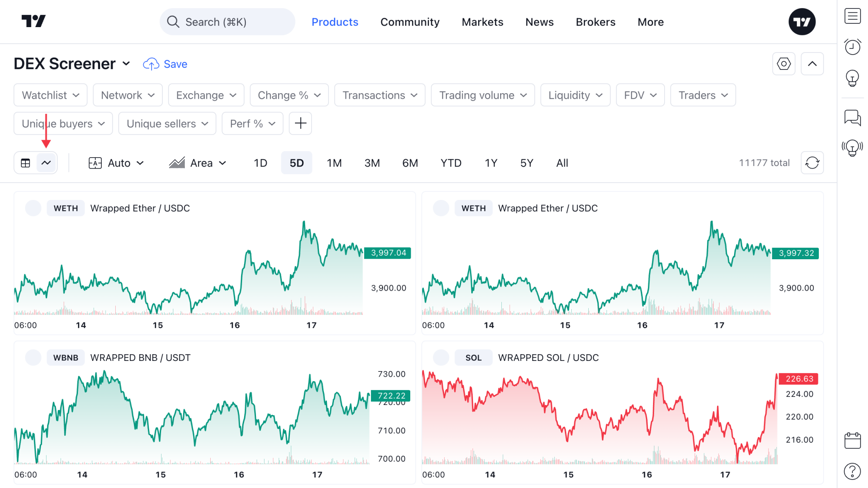Viewport: 868px width, 488px height.
Task: Select the 1Y time range
Action: 491,163
